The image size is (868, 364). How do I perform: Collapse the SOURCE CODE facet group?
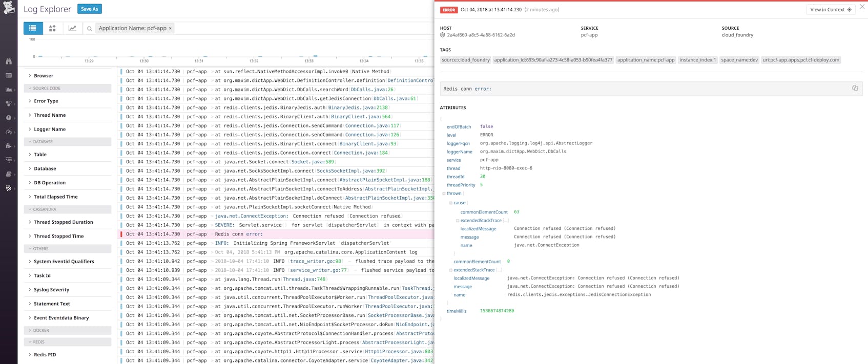click(67, 88)
